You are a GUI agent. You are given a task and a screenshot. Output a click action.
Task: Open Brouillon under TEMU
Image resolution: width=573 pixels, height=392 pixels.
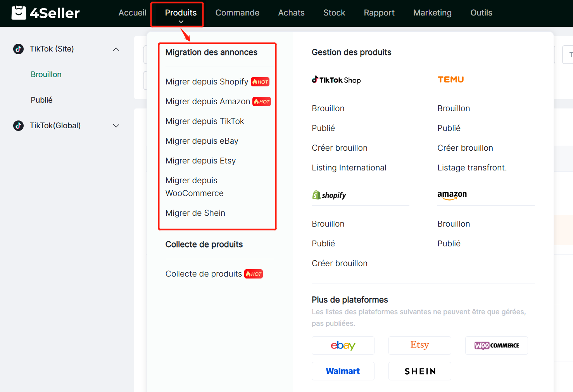454,108
